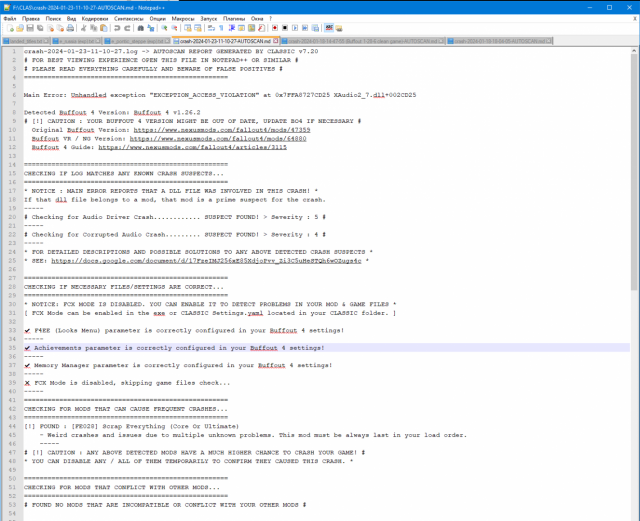Toggle word wrap in the toolbar
Image resolution: width=640 pixels, height=521 pixels.
coord(211,28)
